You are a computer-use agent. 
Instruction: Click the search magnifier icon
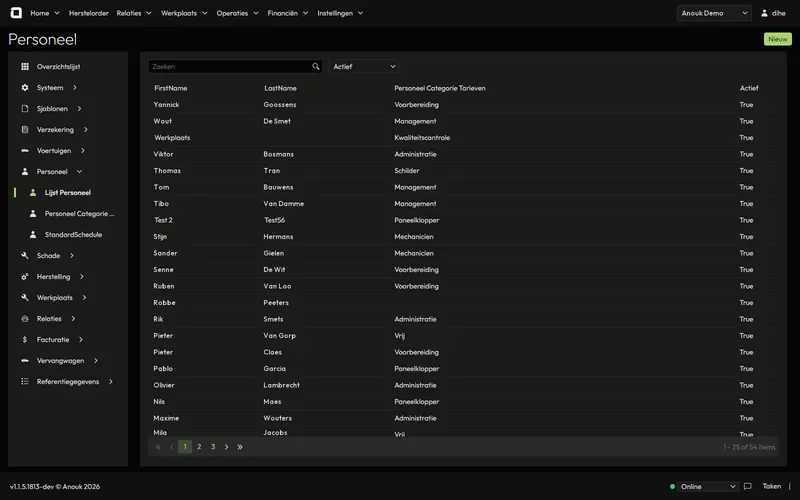pyautogui.click(x=316, y=66)
